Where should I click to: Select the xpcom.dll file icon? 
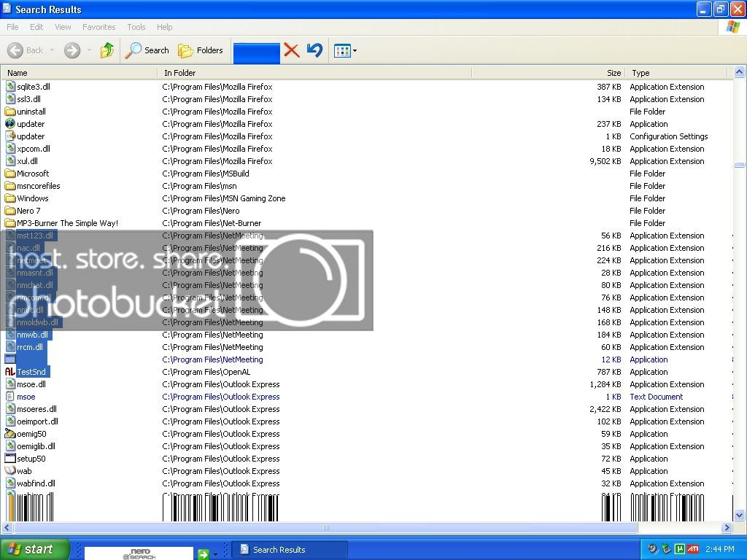10,148
